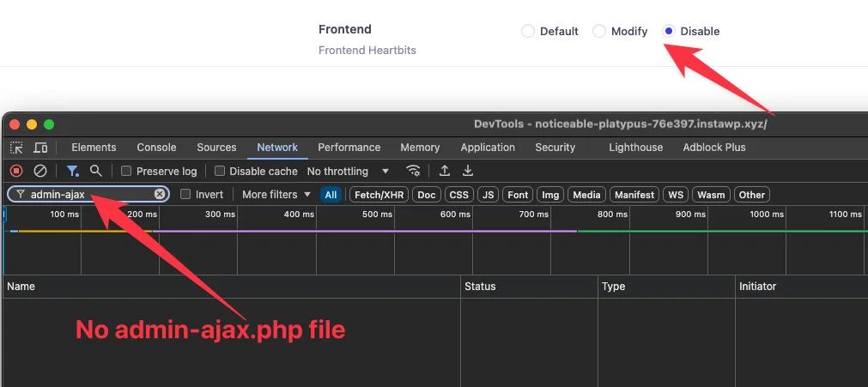Screen dimensions: 868x387
Task: Select the Network tab
Action: 277,148
